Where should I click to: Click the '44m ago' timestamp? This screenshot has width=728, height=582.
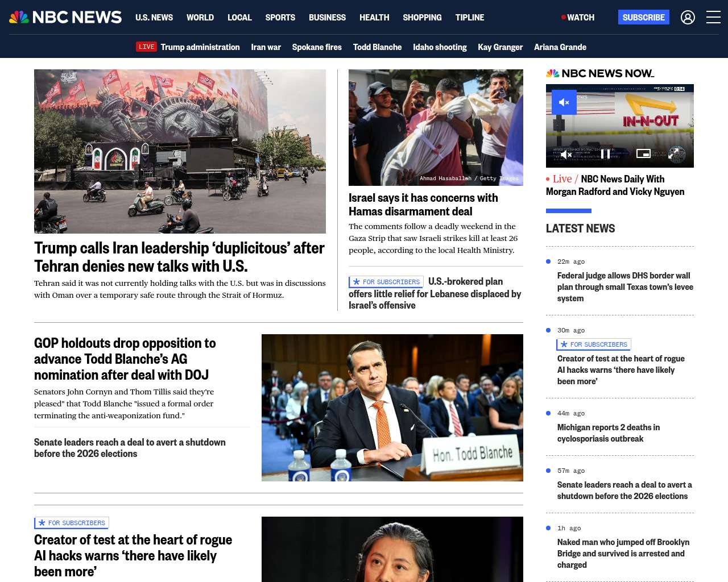[571, 413]
